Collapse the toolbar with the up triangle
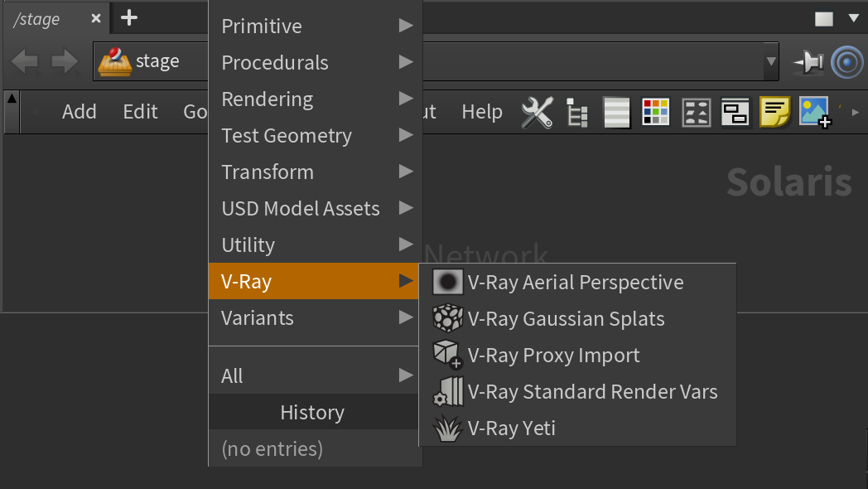 pos(12,99)
